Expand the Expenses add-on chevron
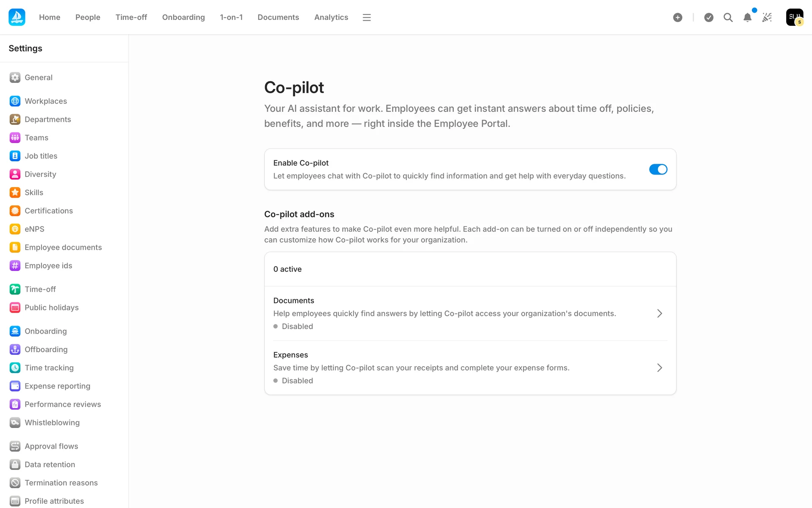Viewport: 812px width, 508px height. (659, 367)
